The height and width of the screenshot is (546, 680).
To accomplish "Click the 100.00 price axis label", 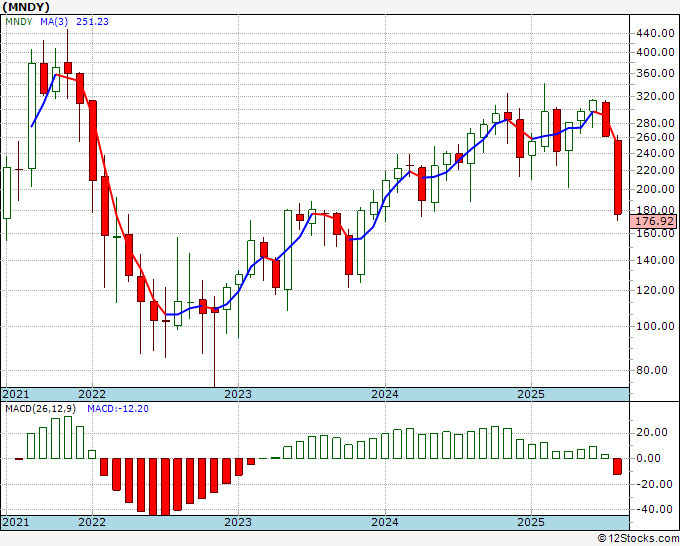I will 655,326.
